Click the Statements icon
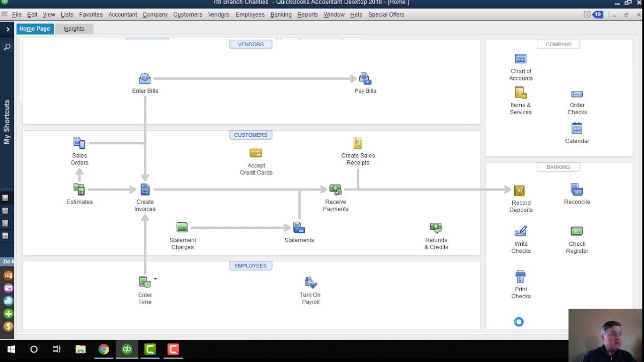Image resolution: width=644 pixels, height=362 pixels. coord(299,228)
